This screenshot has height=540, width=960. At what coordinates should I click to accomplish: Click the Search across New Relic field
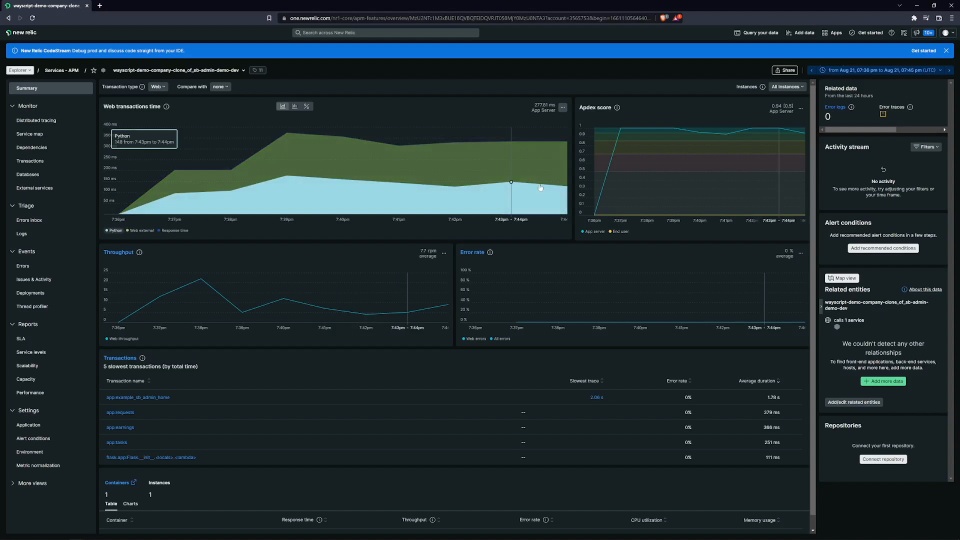tap(386, 33)
